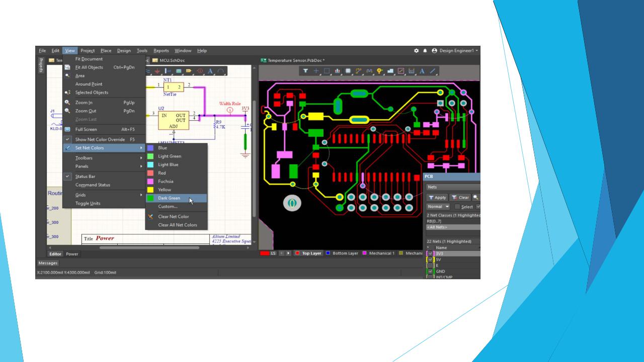The height and width of the screenshot is (362, 644).
Task: Select the PCB place string A icon
Action: pos(422,71)
